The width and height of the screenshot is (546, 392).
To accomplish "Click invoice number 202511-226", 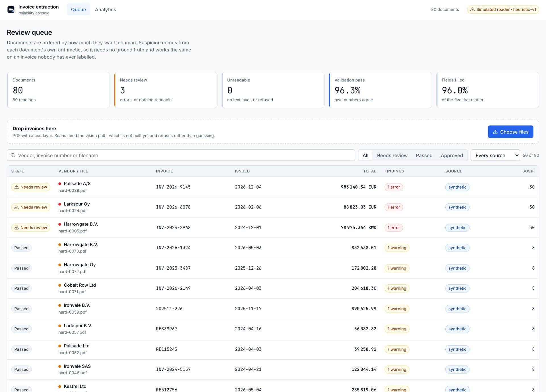I will pyautogui.click(x=169, y=309).
